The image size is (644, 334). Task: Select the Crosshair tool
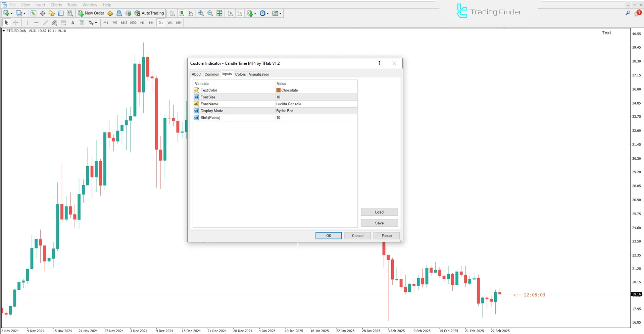16,22
